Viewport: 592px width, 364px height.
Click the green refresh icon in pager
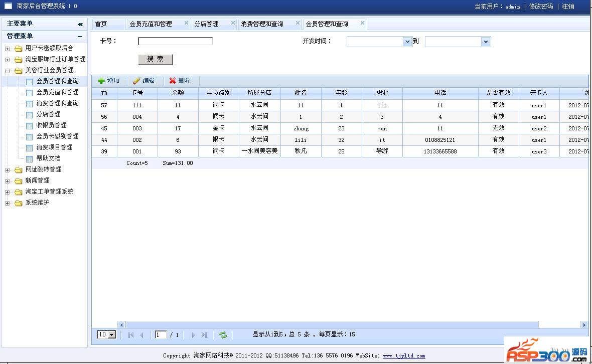click(223, 335)
